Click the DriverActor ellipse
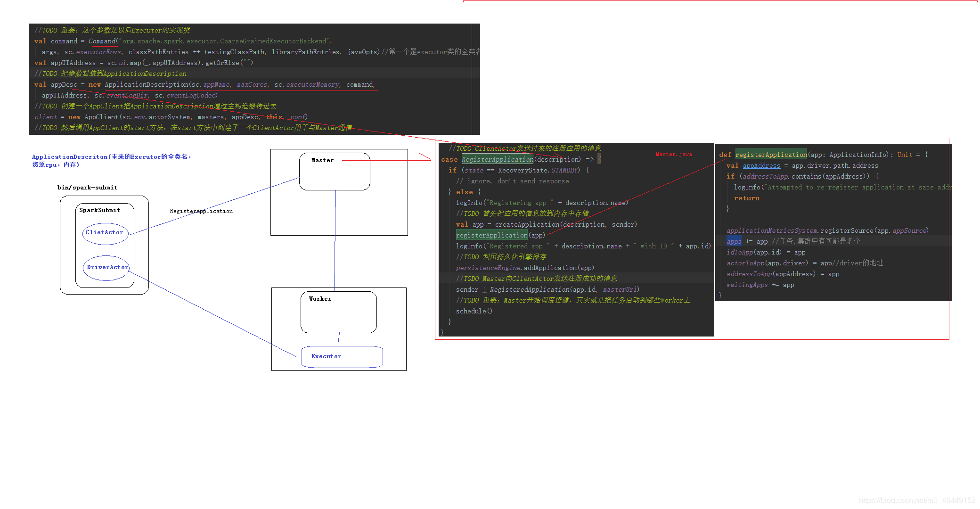 106,268
